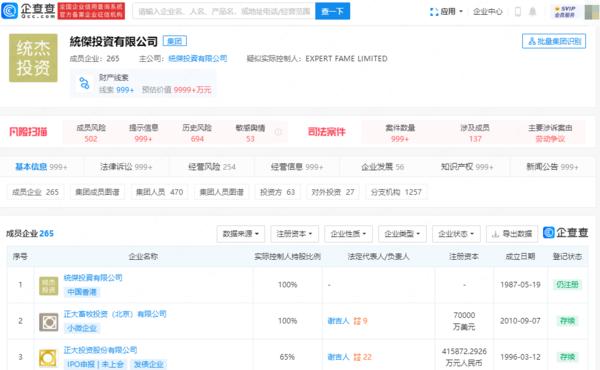The height and width of the screenshot is (370, 600).
Task: Expand the 注册资本 filter dropdown
Action: point(294,233)
